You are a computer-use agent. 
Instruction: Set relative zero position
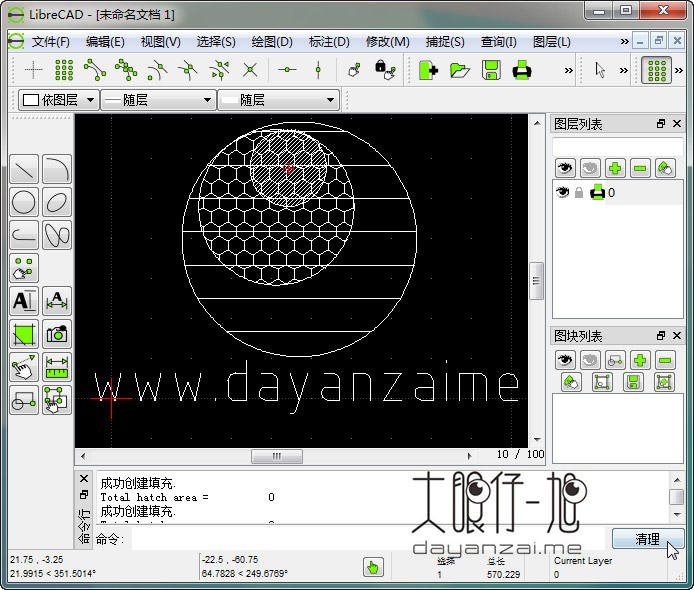[x=355, y=70]
